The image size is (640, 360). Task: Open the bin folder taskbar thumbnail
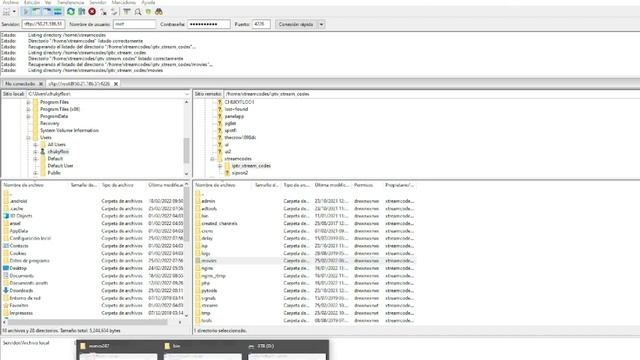tap(202, 350)
